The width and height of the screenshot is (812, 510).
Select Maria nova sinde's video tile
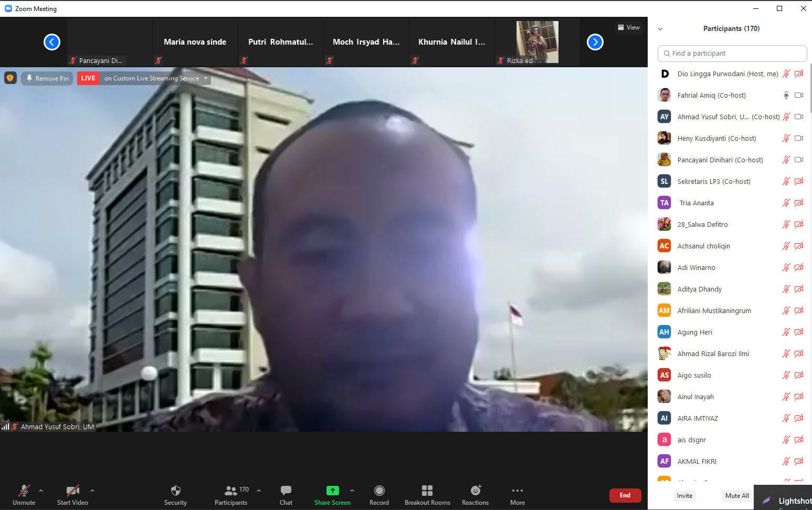(x=195, y=42)
